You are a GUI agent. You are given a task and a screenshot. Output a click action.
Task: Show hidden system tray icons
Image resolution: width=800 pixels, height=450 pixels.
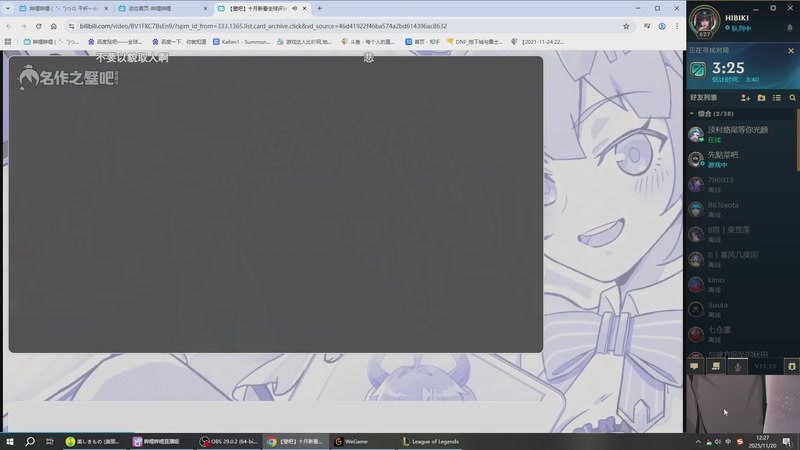[698, 441]
